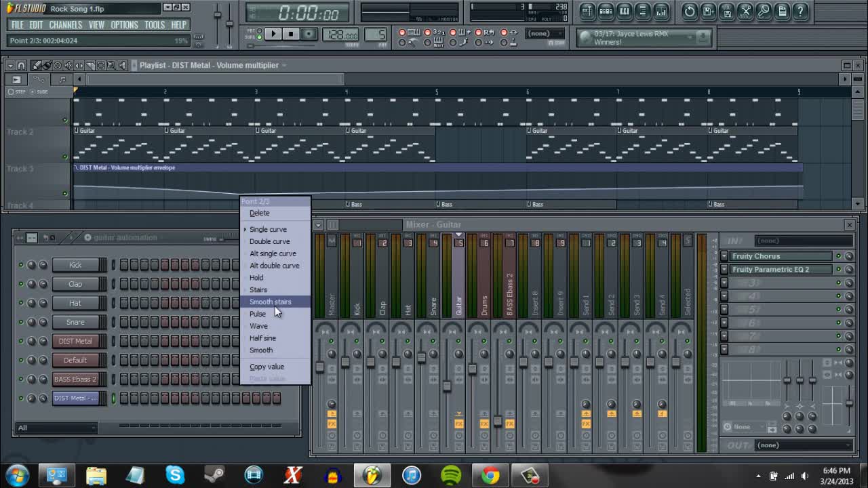Adjust the Guitar mixer track fader
The height and width of the screenshot is (488, 868).
(447, 386)
